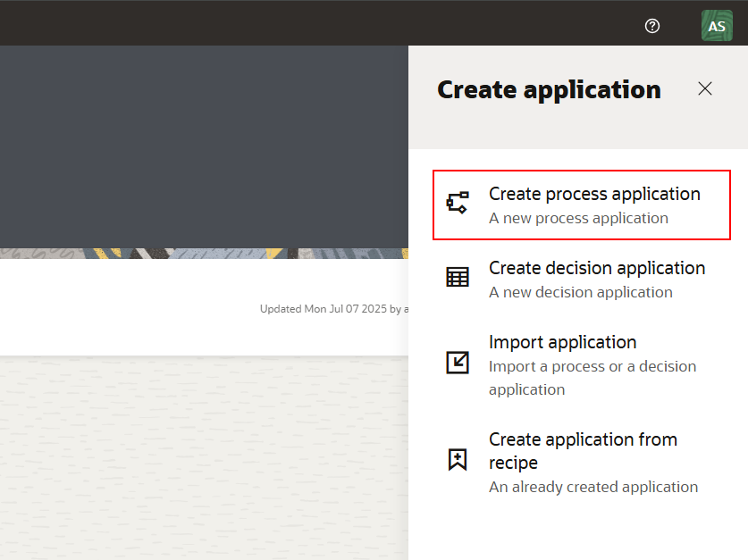748x560 pixels.
Task: Click the process application flow icon
Action: pos(458,204)
